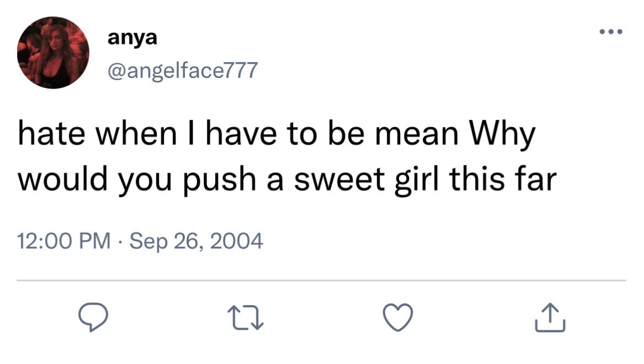Viewport: 644px width, 364px height.
Task: Click the word "would" starting second line
Action: pos(62,179)
